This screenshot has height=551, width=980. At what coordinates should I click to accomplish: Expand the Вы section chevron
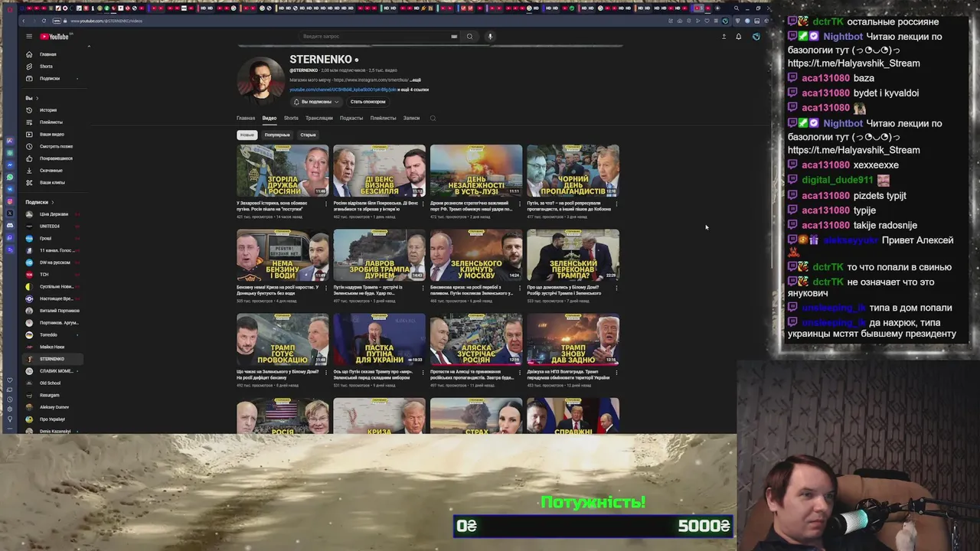pyautogui.click(x=37, y=98)
